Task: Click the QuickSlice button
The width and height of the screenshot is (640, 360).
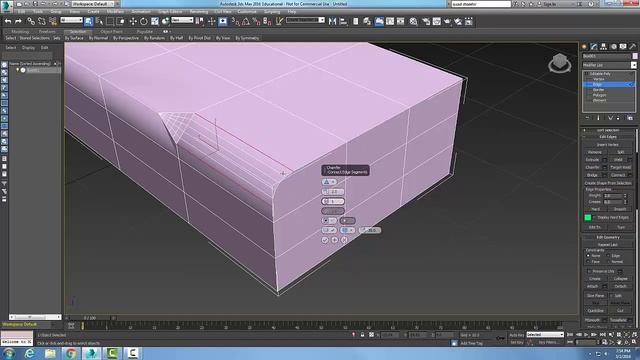Action: (596, 311)
